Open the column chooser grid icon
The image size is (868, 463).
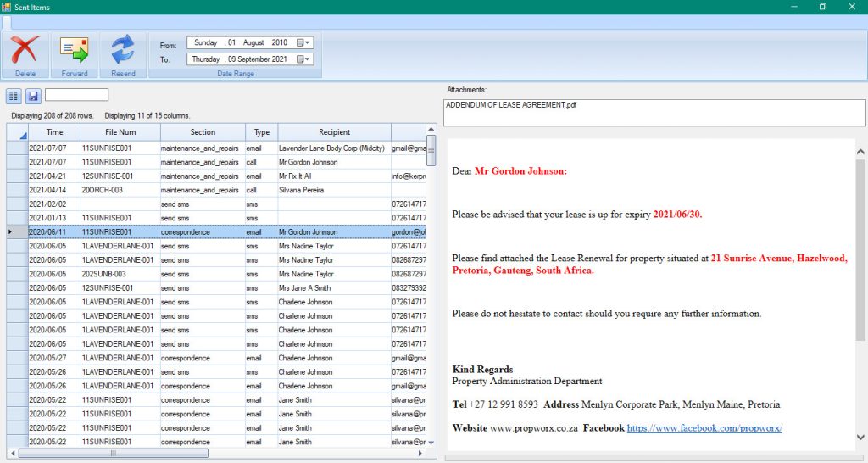14,96
